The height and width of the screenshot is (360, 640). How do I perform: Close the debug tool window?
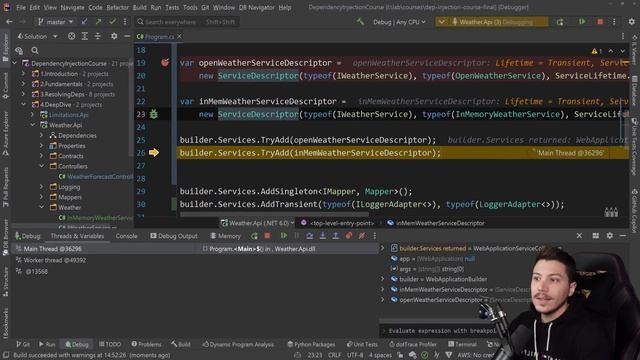pos(579,236)
